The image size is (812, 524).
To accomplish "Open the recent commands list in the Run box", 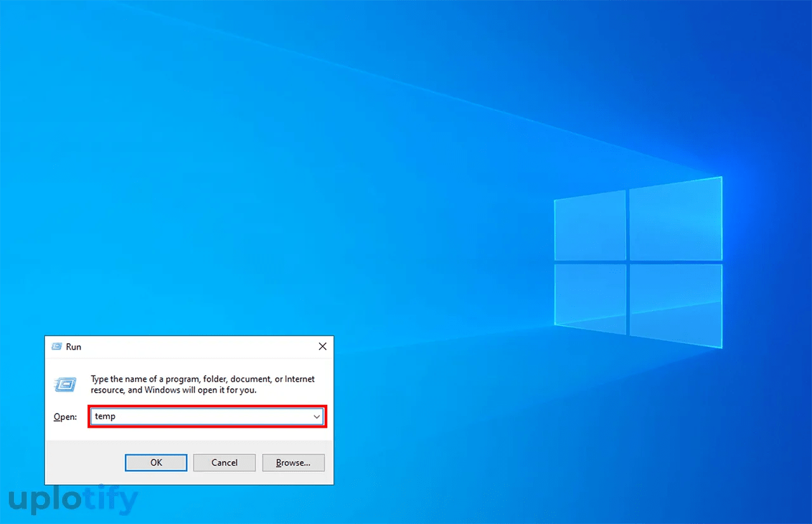I will (317, 416).
